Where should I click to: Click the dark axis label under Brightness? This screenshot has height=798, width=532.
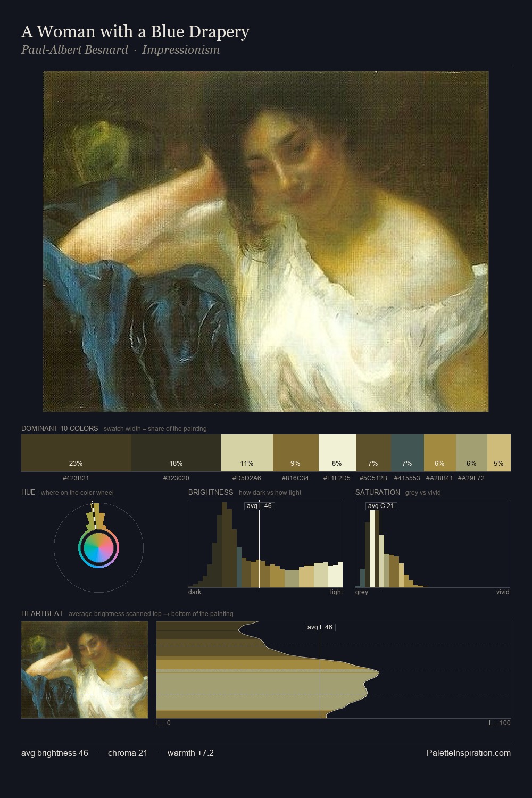(195, 592)
